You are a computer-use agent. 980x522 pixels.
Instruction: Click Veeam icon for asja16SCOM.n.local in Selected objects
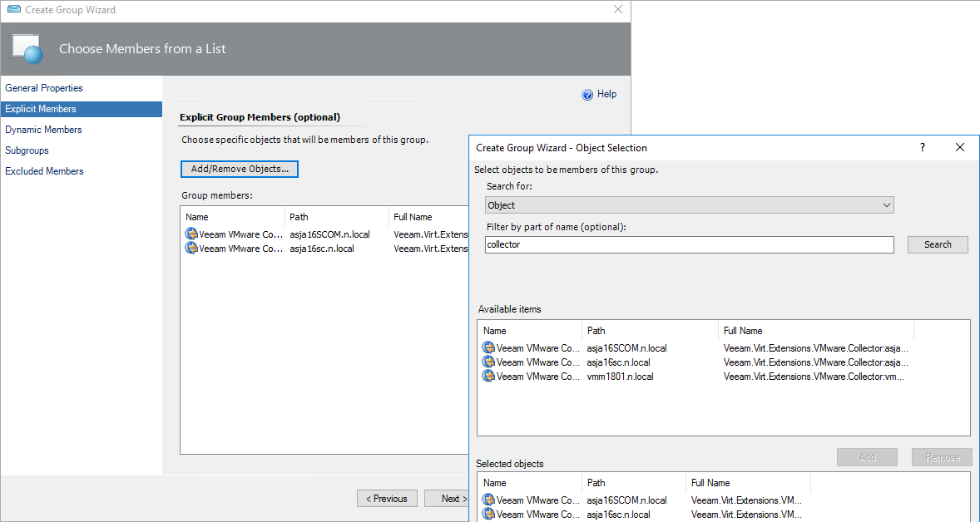(x=488, y=500)
